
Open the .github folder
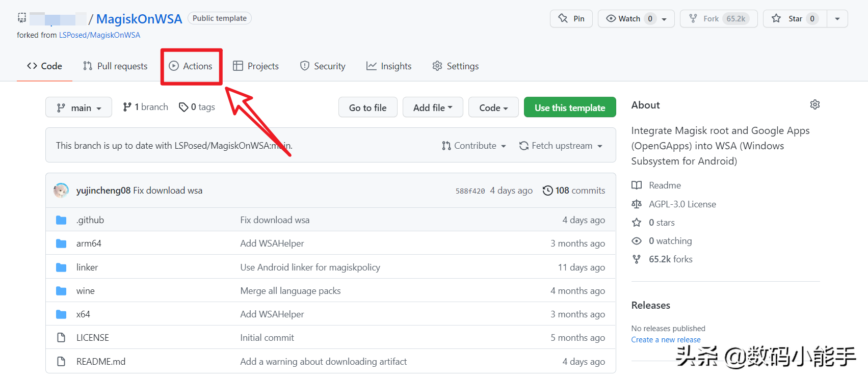pos(90,220)
